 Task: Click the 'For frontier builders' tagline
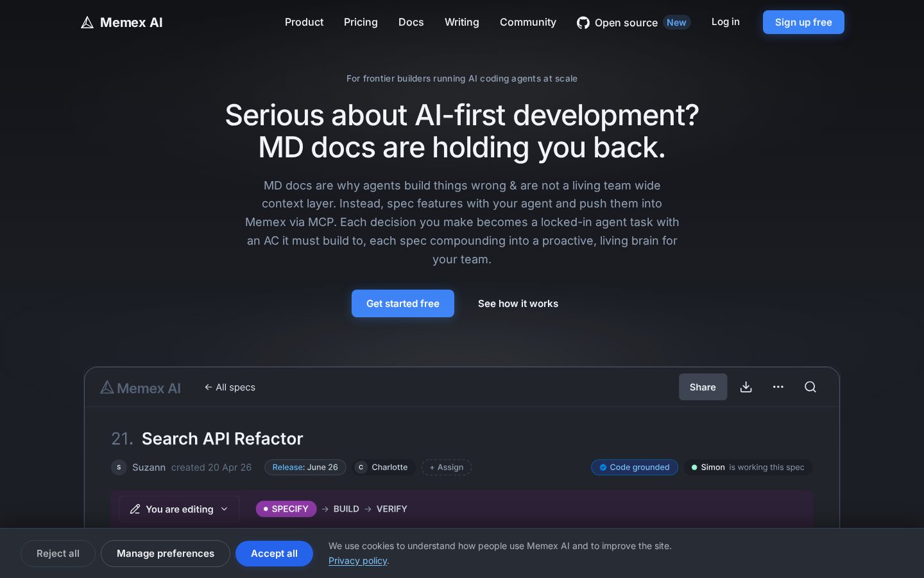462,78
